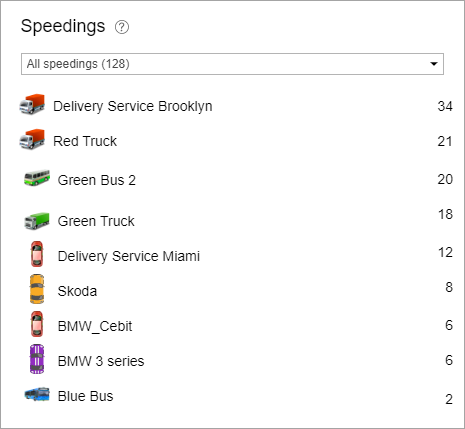Click the Green Truck icon

click(x=37, y=221)
